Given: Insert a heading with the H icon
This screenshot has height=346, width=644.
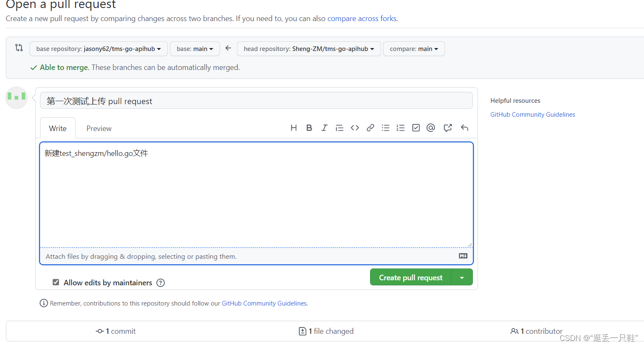Looking at the screenshot, I should (x=294, y=128).
